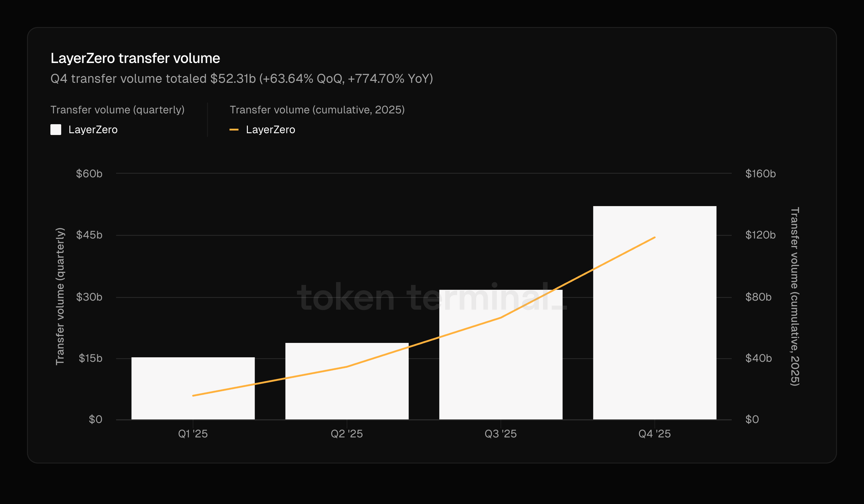Click the Q1 '25 x-axis label

point(193,434)
